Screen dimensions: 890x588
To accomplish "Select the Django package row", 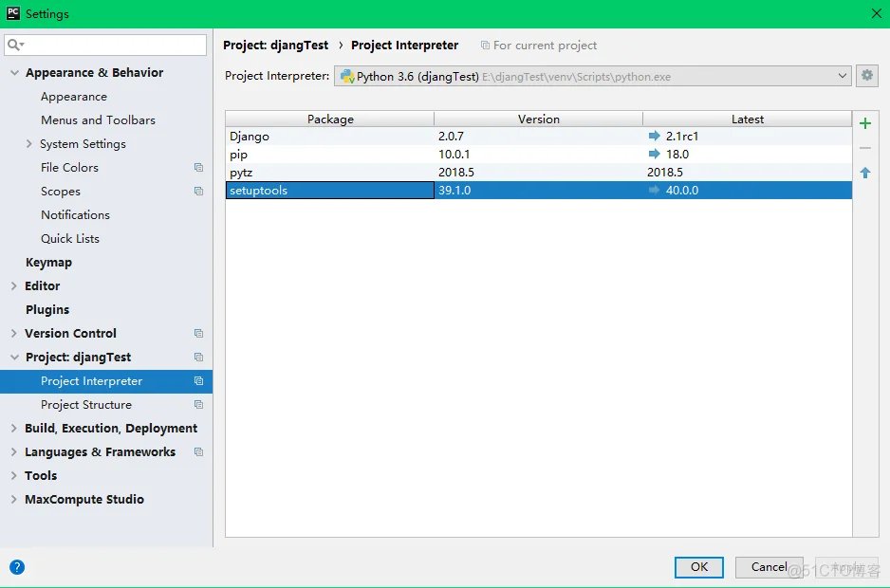I will point(539,136).
